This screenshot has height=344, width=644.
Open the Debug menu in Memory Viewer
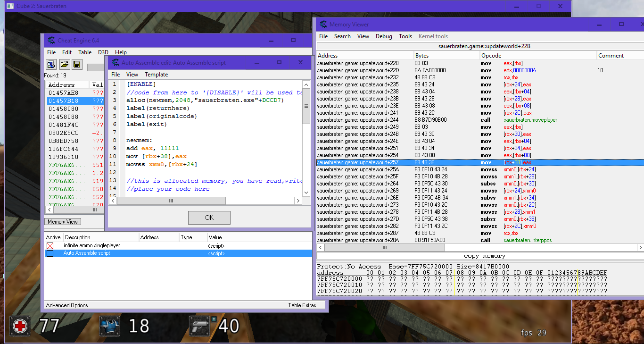[384, 36]
